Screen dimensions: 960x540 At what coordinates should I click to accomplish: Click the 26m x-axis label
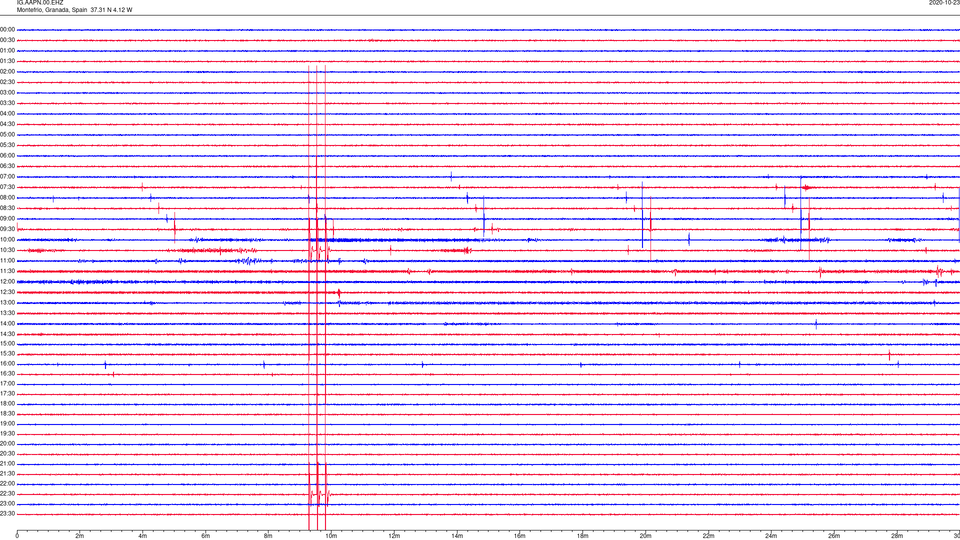click(x=834, y=536)
